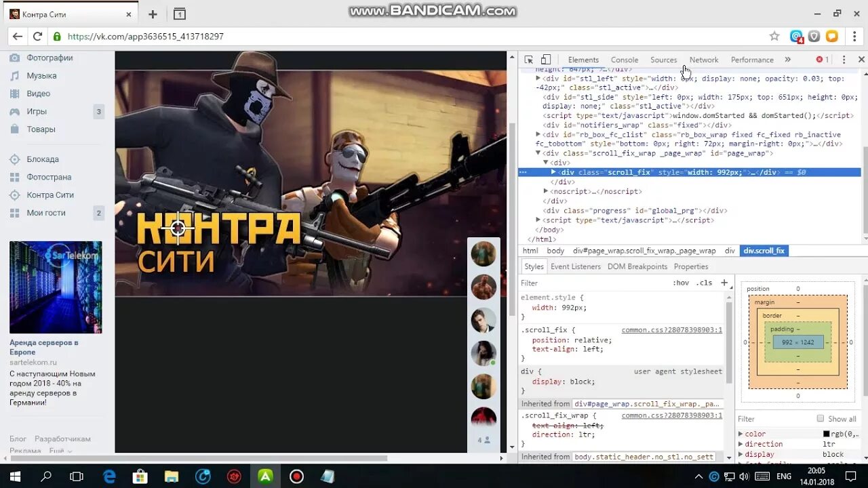Add new style rule with plus icon
The height and width of the screenshot is (488, 868).
724,283
